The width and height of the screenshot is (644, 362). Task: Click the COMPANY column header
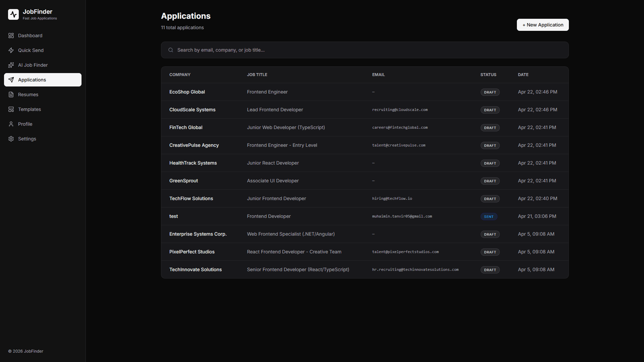point(180,75)
